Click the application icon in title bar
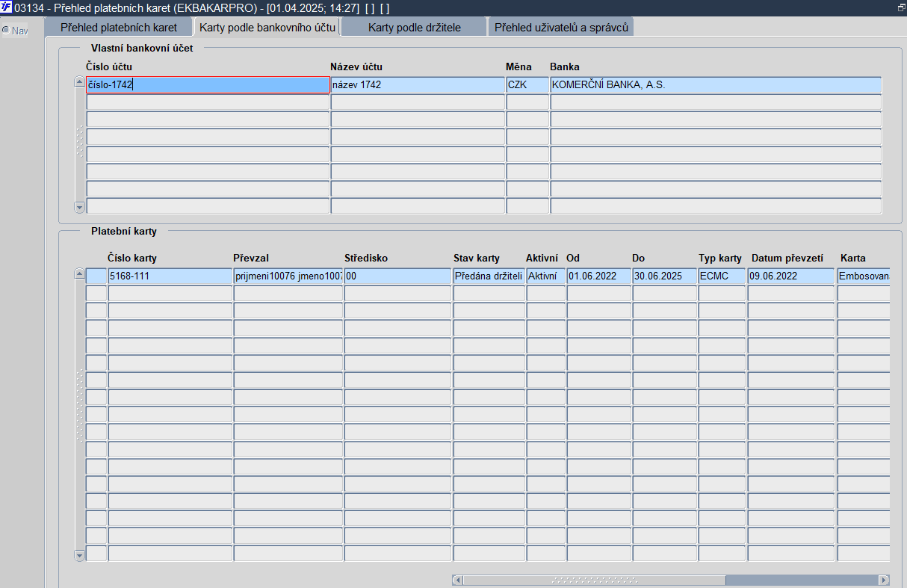This screenshot has width=907, height=588. pyautogui.click(x=7, y=7)
